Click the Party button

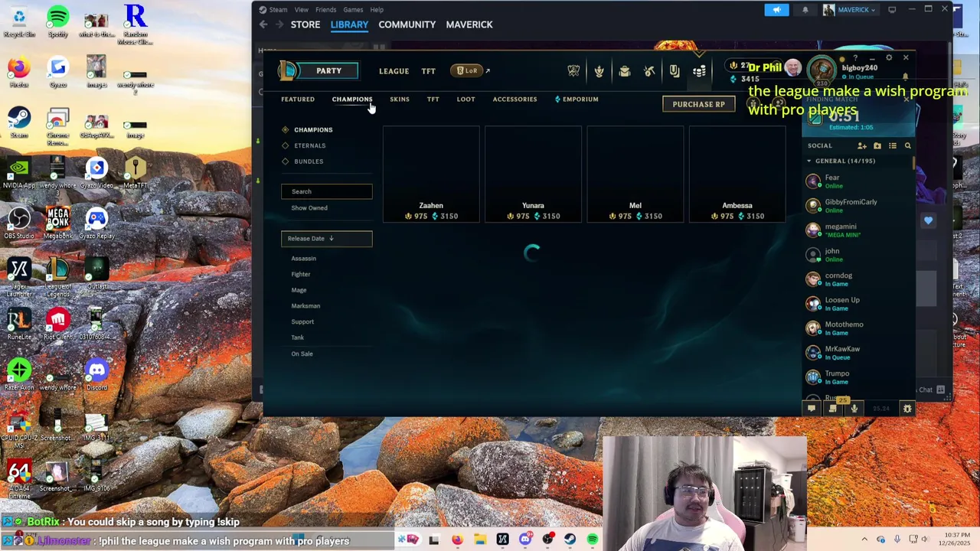point(328,70)
